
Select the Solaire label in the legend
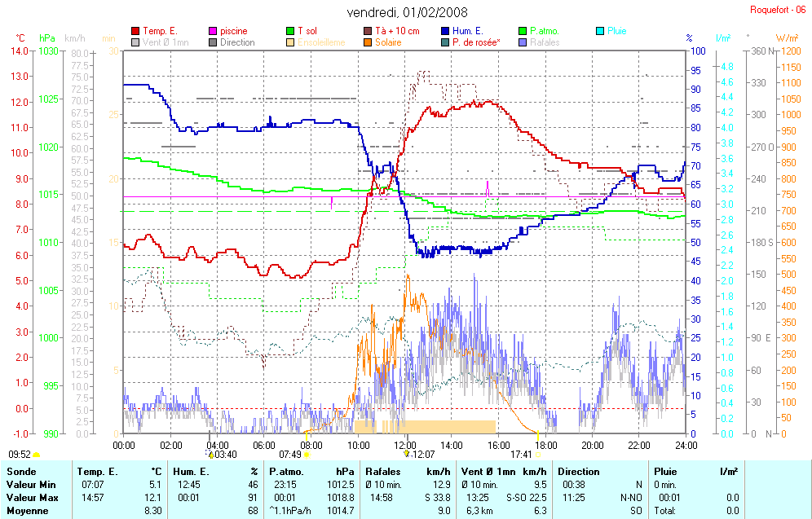pyautogui.click(x=388, y=42)
